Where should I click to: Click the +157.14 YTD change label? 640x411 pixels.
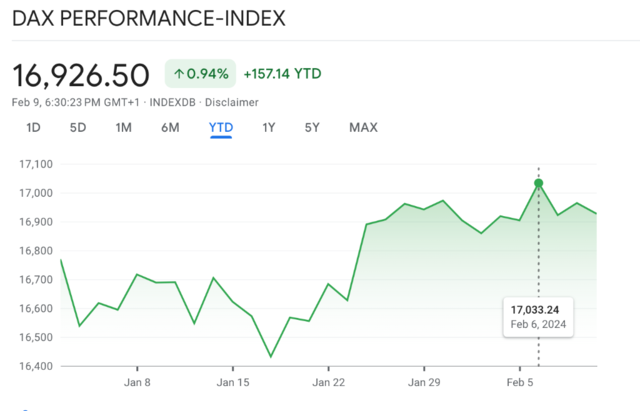point(282,74)
